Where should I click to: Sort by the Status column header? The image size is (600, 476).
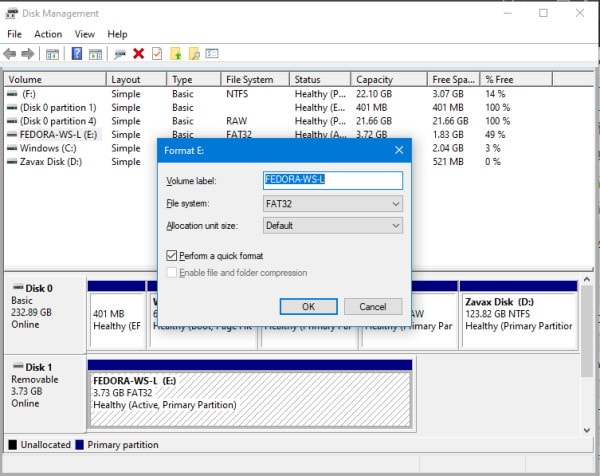coord(320,80)
